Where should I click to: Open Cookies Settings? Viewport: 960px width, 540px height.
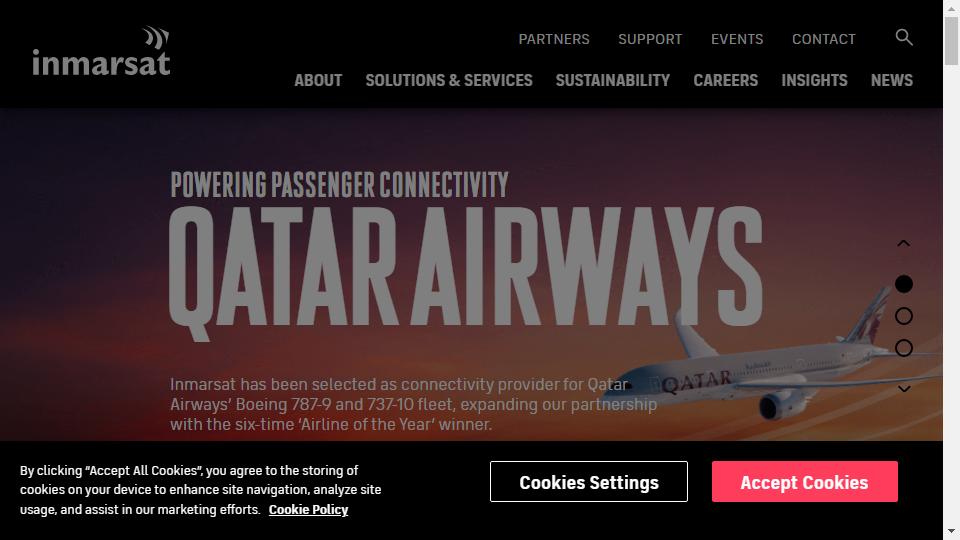click(589, 482)
